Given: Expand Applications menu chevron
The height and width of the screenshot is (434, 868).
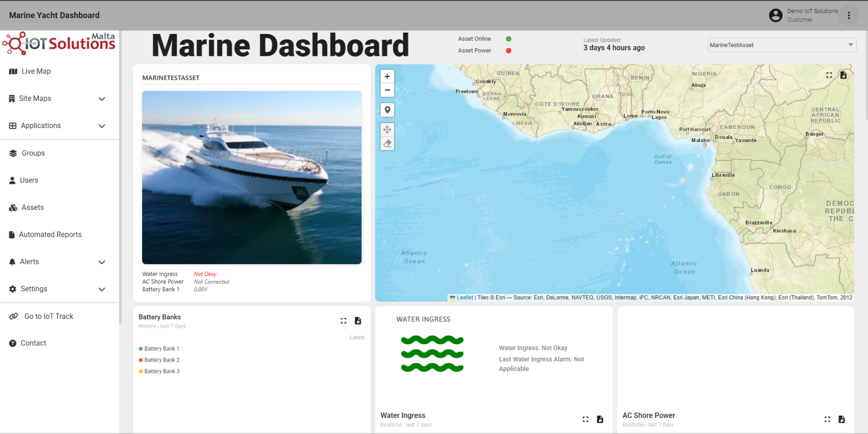Looking at the screenshot, I should [x=102, y=126].
